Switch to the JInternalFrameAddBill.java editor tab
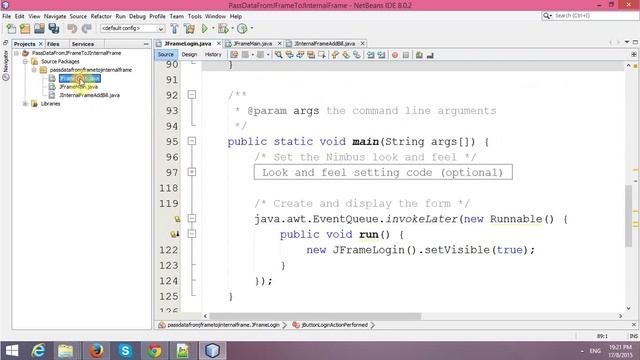Viewport: 640px width, 360px height. 324,43
